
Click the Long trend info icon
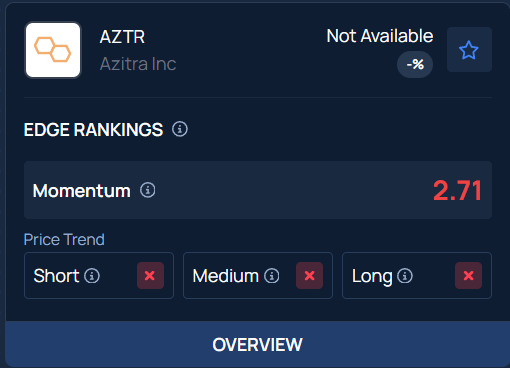405,276
